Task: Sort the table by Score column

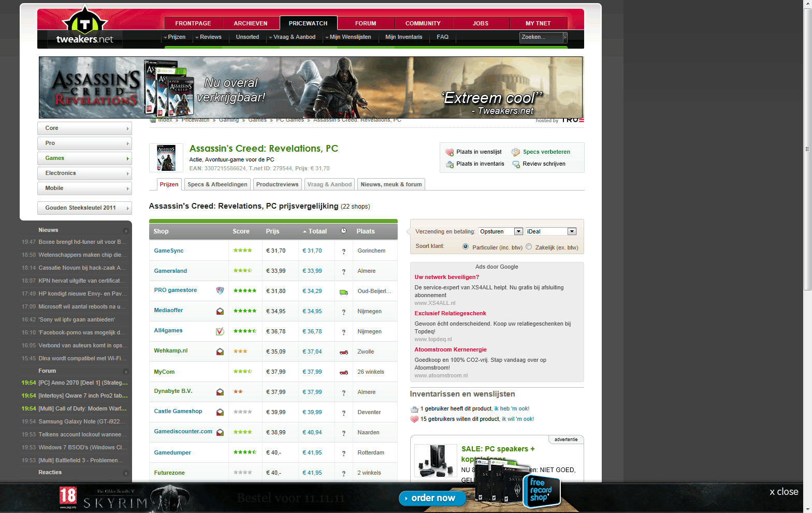Action: click(x=241, y=231)
